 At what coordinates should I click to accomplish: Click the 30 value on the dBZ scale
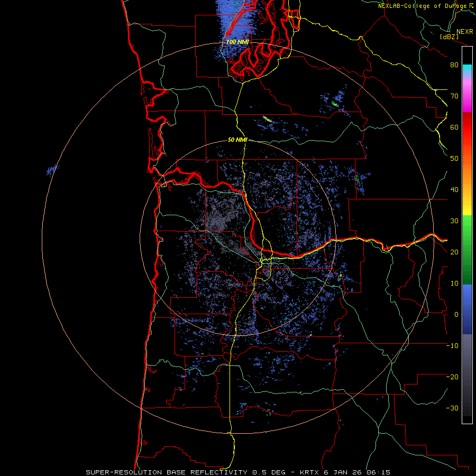point(454,221)
